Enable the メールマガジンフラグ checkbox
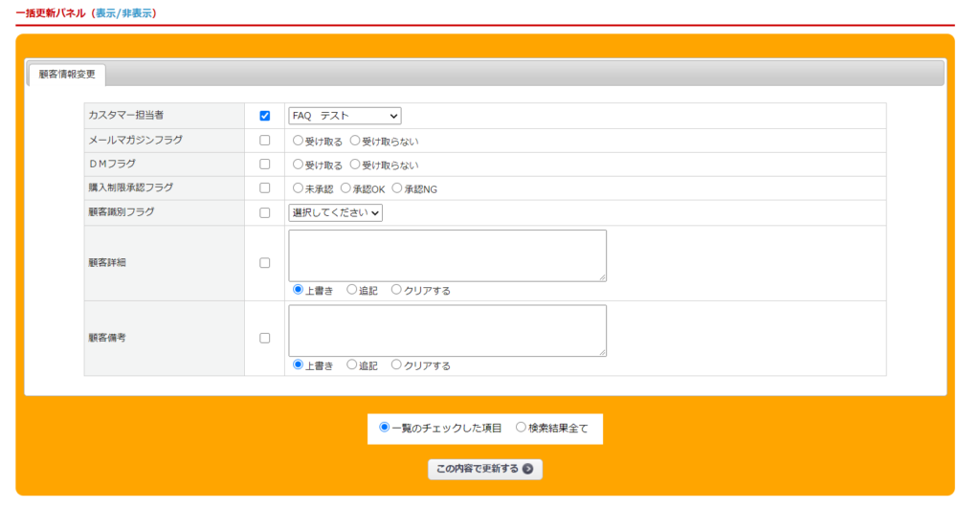The height and width of the screenshot is (507, 980). [265, 141]
